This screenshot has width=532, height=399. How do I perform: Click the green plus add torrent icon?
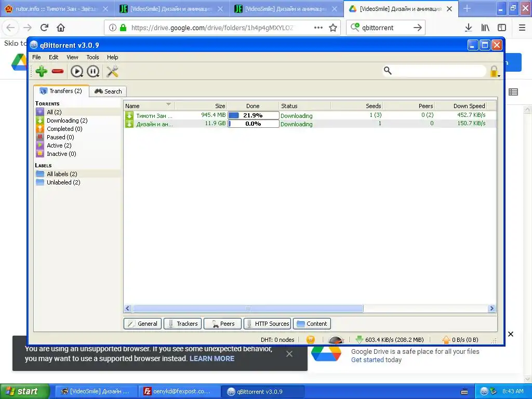coord(42,71)
